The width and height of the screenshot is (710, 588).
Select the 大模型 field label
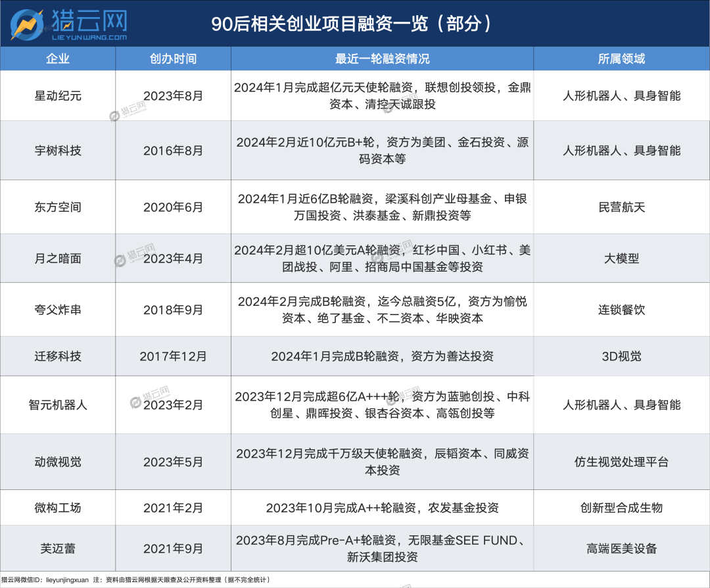(621, 258)
